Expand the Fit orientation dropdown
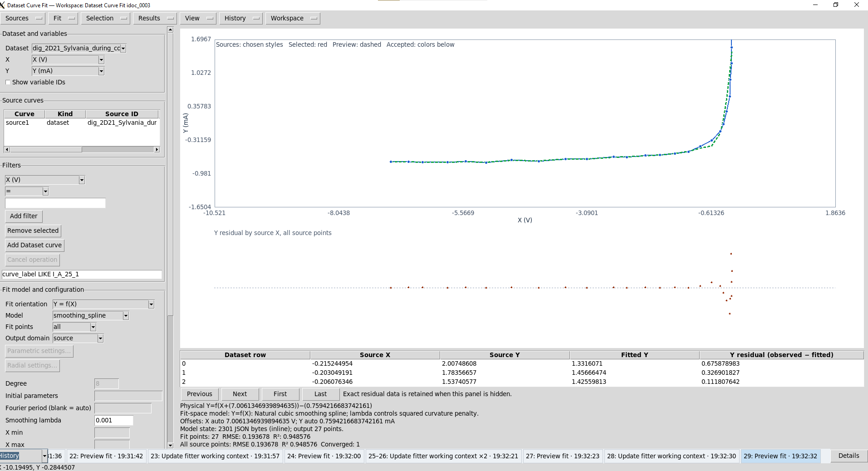Viewport: 868px width, 471px height. coord(151,304)
